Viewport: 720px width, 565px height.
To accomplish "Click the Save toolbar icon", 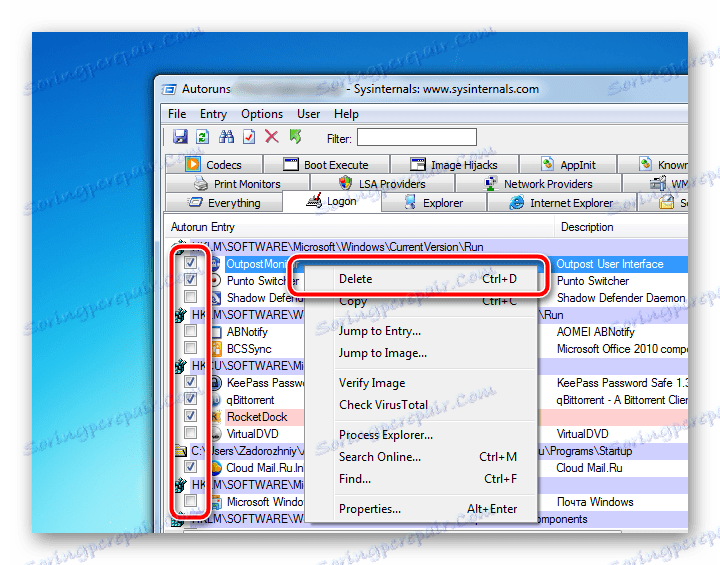I will 180,136.
